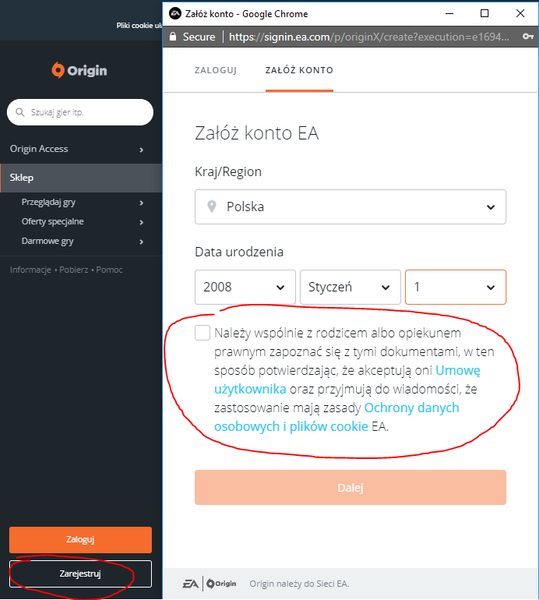Open the birth day dropdown

point(456,287)
